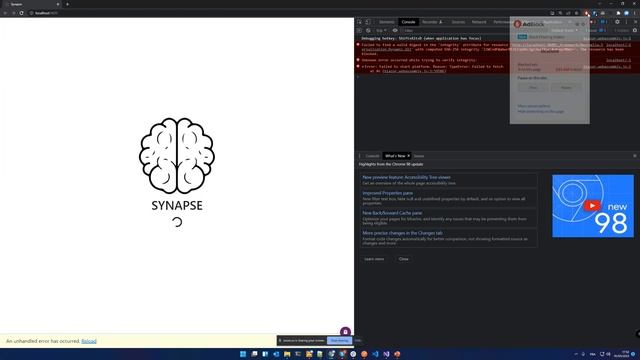This screenshot has height=360, width=640.
Task: Open the Windows Start menu
Action: click(243, 354)
